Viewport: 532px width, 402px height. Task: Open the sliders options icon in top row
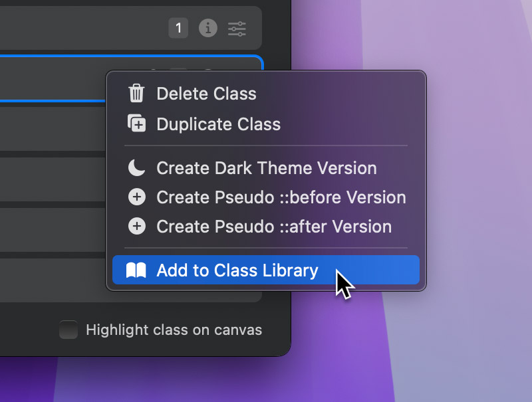237,28
